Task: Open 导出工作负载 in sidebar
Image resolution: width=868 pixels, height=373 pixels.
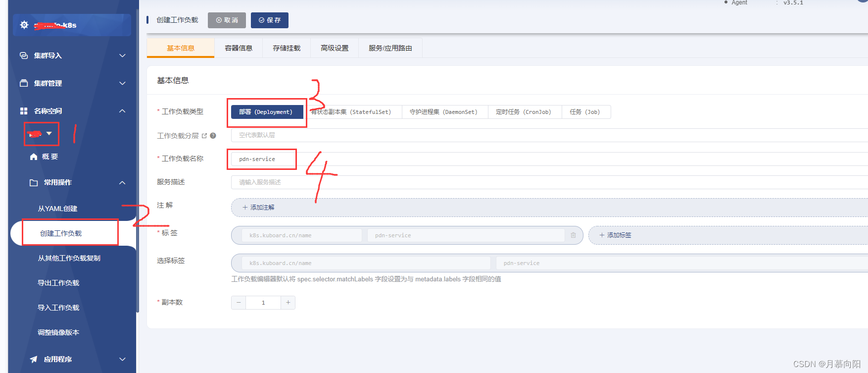Action: point(58,283)
